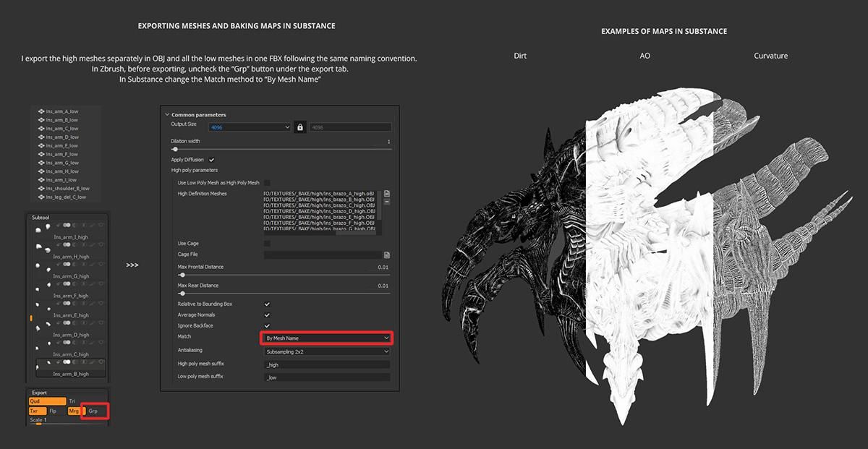Click the mesh icon beside Ins_arm_H_low
Viewport: 868px width, 449px height.
coord(41,171)
